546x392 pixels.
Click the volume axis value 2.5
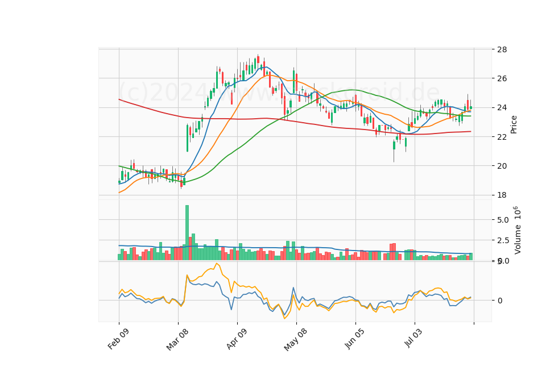(x=503, y=240)
